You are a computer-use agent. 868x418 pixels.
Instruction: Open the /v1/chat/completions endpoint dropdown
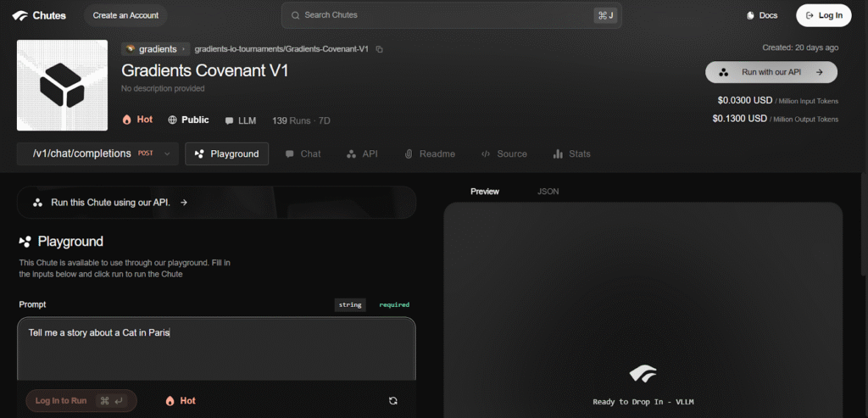click(x=166, y=153)
